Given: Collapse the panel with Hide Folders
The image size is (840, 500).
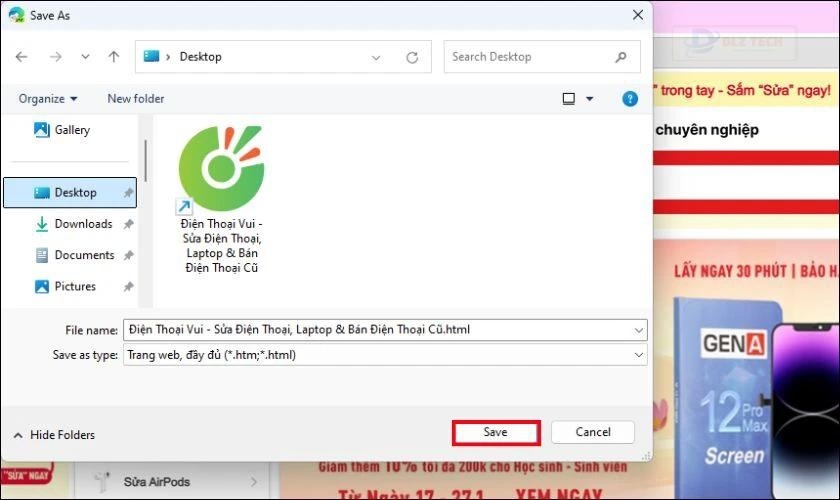Looking at the screenshot, I should pos(54,435).
